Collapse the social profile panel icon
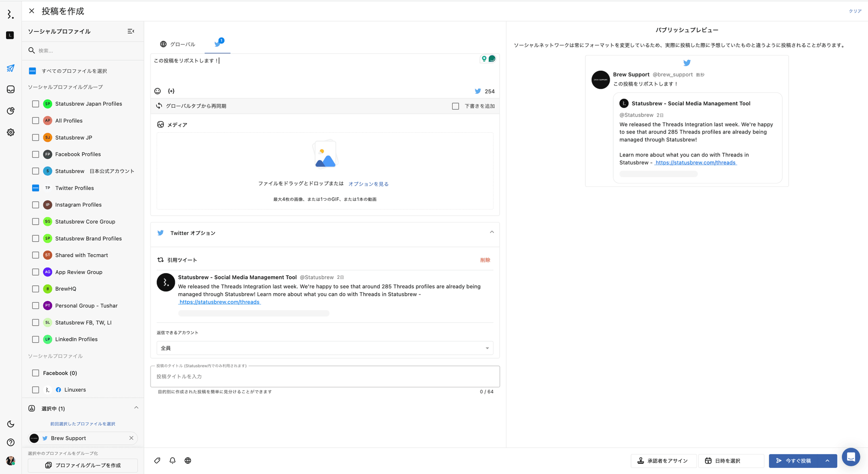The height and width of the screenshot is (474, 868). [x=131, y=31]
